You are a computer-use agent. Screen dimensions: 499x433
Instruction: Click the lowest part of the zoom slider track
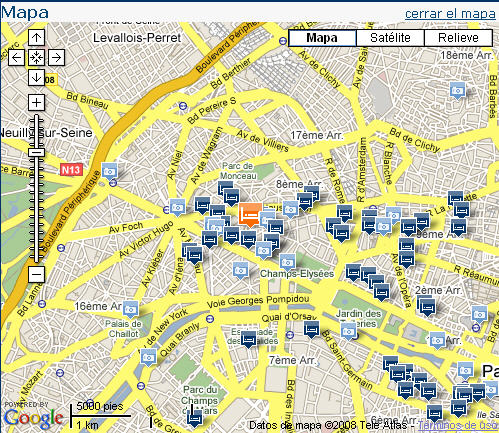click(36, 258)
